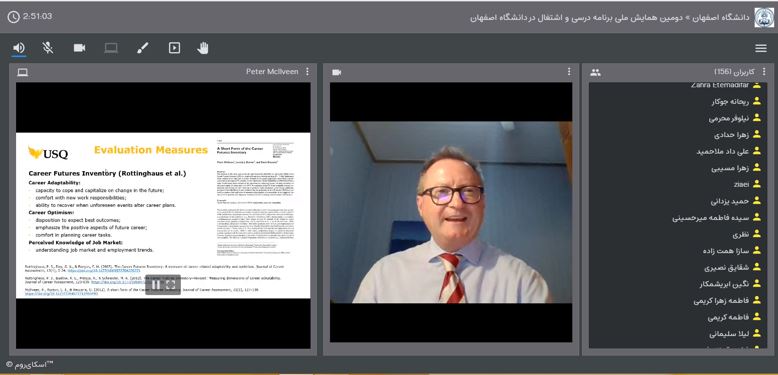
Task: Toggle the muted microphone icon
Action: (48, 48)
